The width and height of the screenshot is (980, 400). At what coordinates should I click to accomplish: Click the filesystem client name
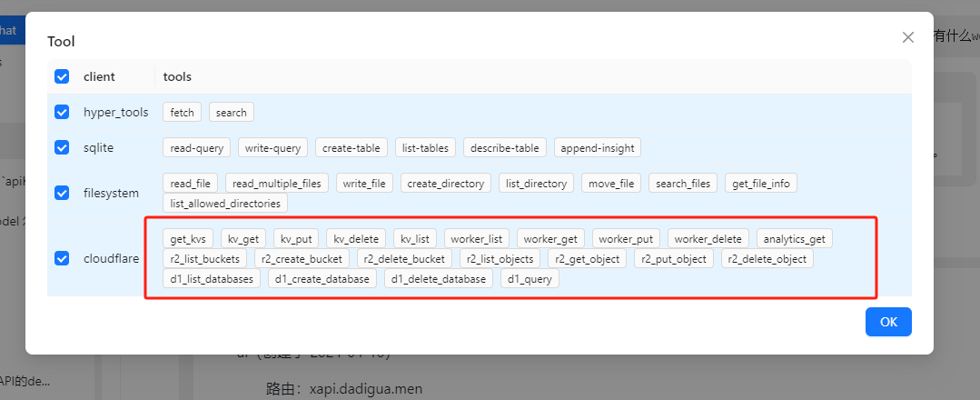(x=111, y=193)
